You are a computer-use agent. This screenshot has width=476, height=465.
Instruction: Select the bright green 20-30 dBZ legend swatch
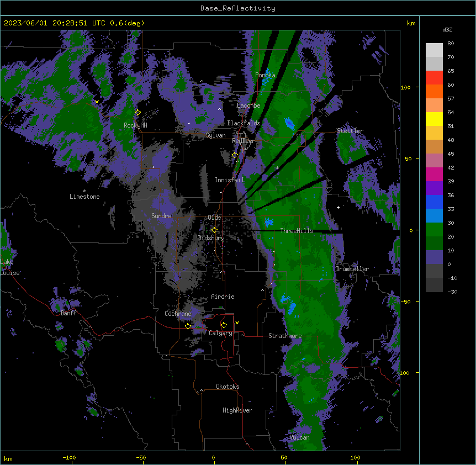pos(434,230)
